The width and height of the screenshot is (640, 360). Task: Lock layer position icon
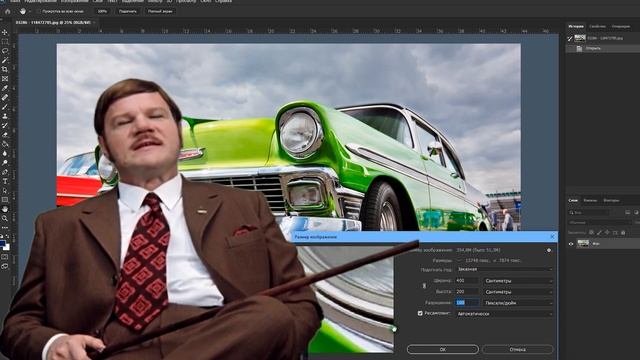tap(607, 233)
